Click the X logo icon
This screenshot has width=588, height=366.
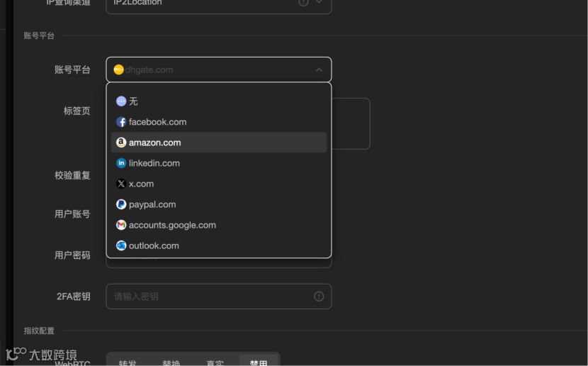tap(121, 184)
